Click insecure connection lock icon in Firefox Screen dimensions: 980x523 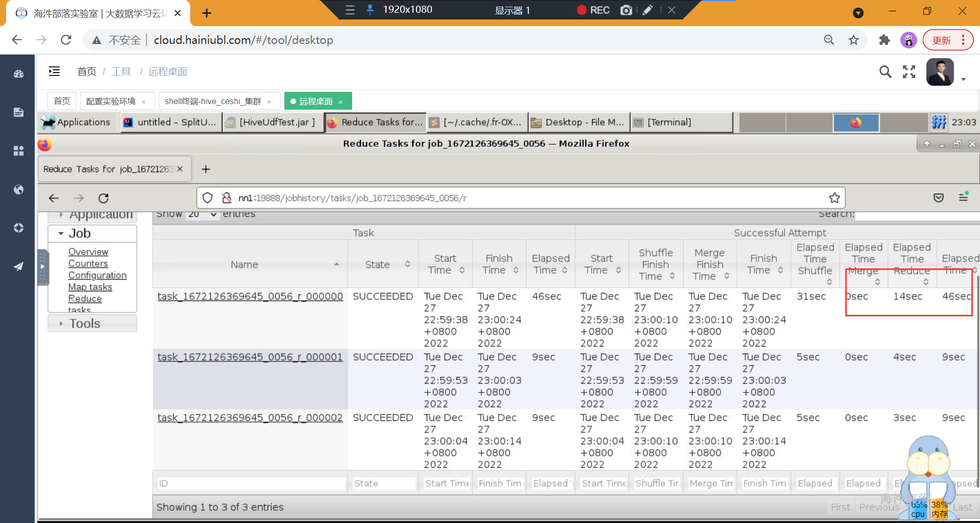coord(227,198)
